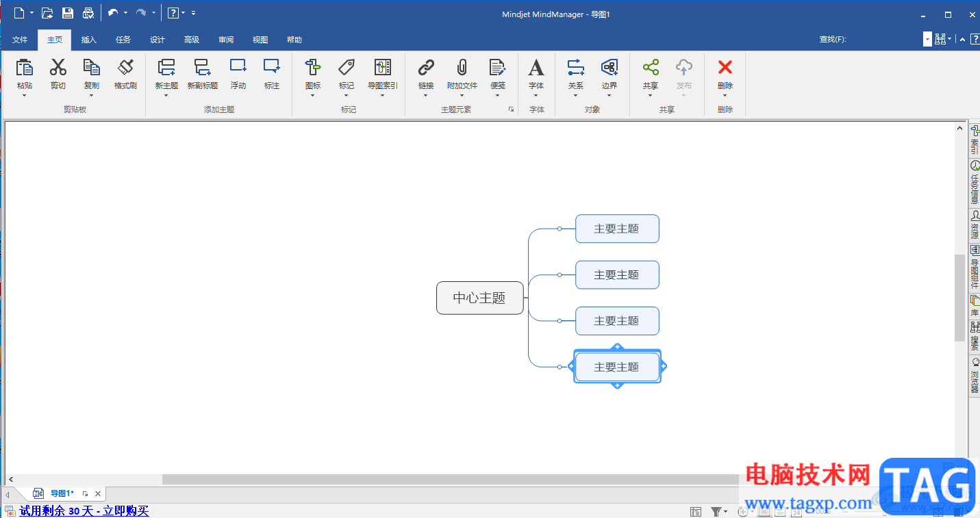Viewport: 980px width, 518px height.
Task: Click the red Delete (删除) icon
Action: coord(725,67)
